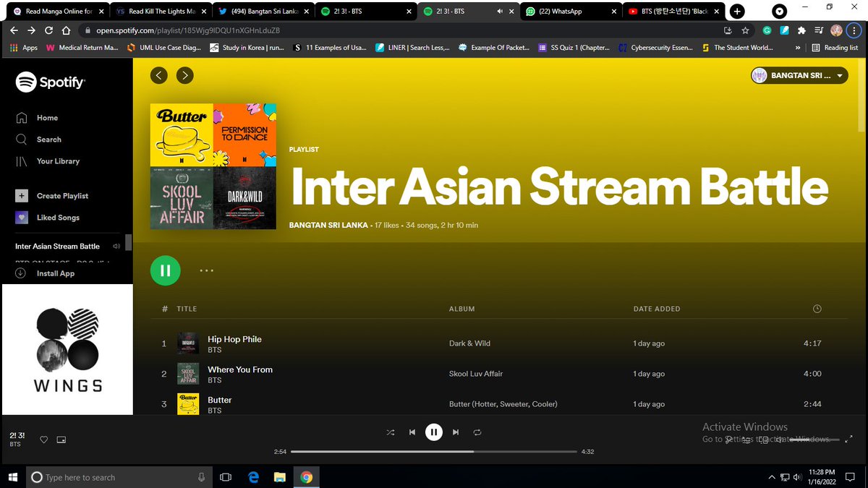Click Install App download icon

pyautogui.click(x=21, y=273)
